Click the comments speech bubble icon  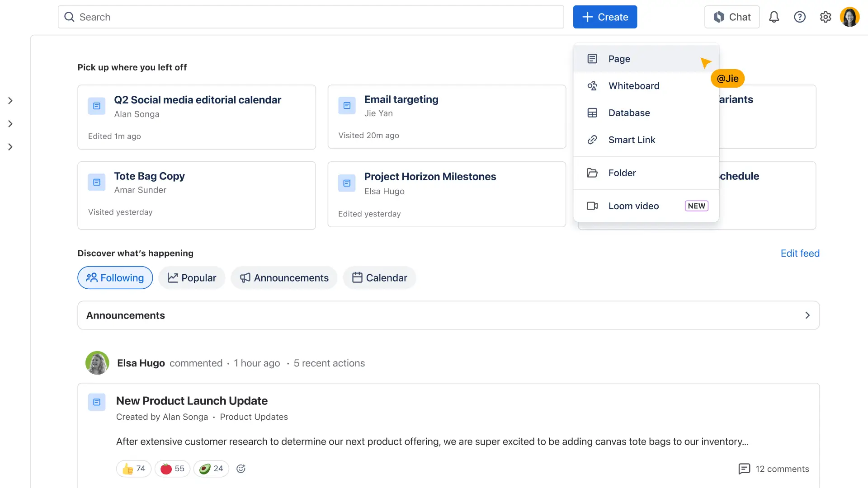pyautogui.click(x=744, y=469)
